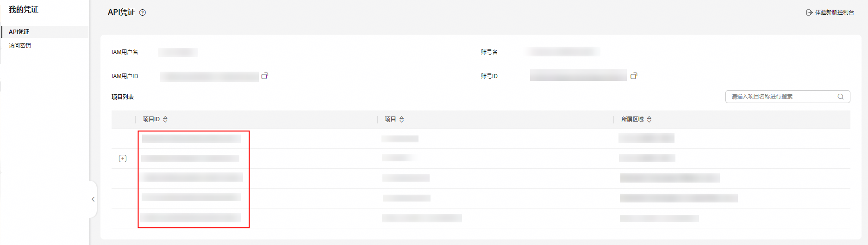Sort the table by 所属区域 column

pos(649,119)
